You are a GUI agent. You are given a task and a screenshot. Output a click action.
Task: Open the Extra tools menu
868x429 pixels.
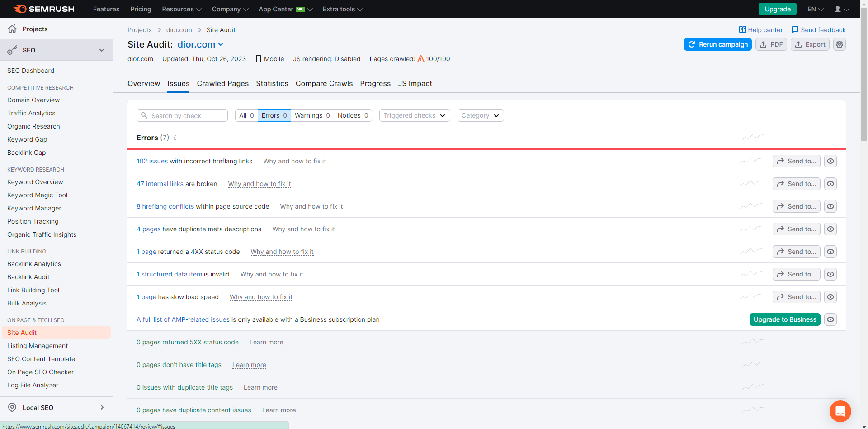point(343,9)
